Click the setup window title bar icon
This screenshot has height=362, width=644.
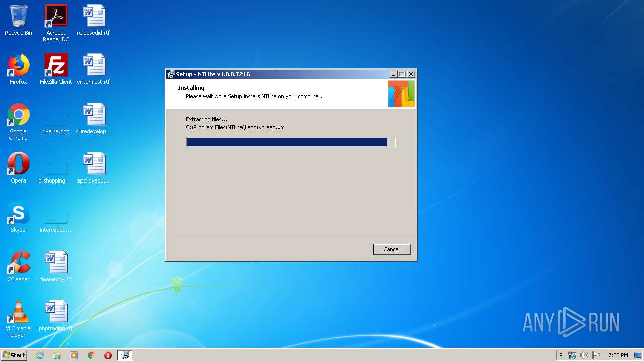[171, 74]
